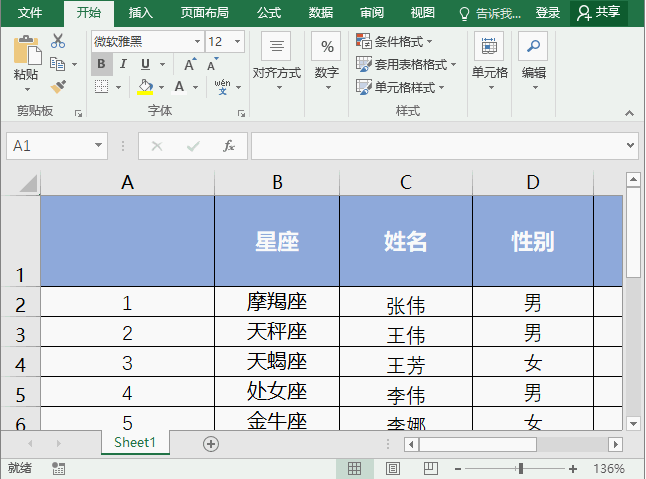Viewport: 646px width, 479px height.
Task: Click the 告诉我 Tell Me lightbulb box
Action: tap(490, 14)
